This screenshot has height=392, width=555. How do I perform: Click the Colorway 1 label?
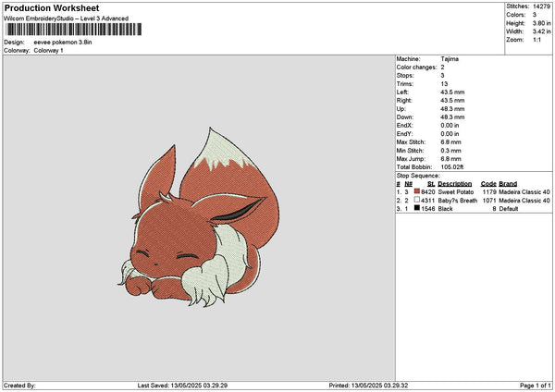[49, 50]
